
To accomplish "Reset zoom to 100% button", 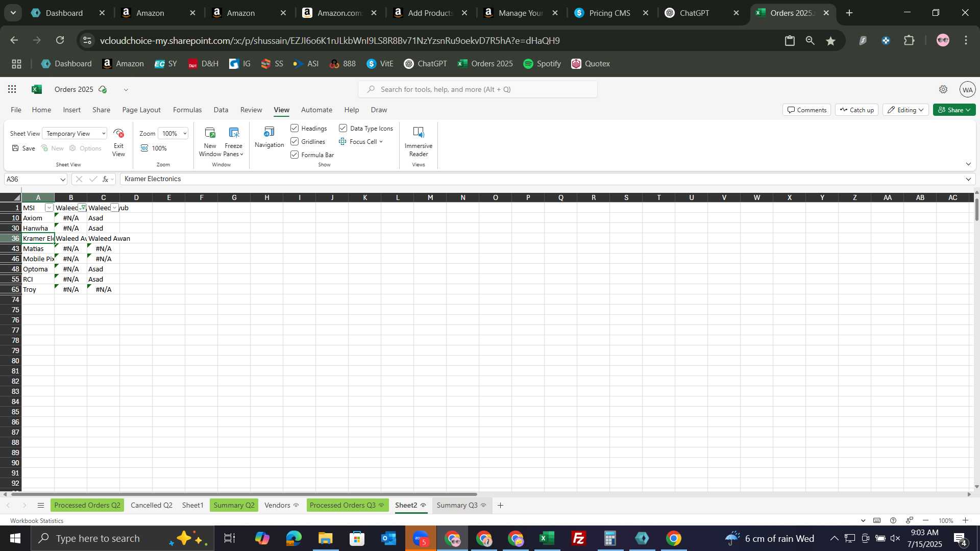I will (x=154, y=148).
